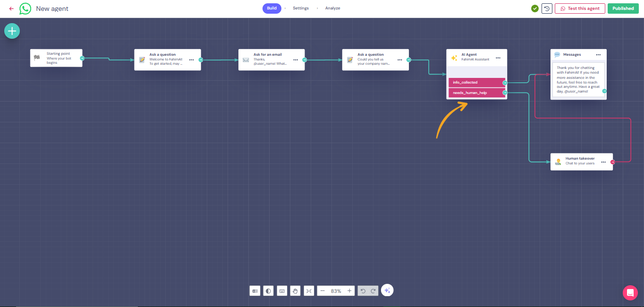Click the Human takeover red output connector

613,162
